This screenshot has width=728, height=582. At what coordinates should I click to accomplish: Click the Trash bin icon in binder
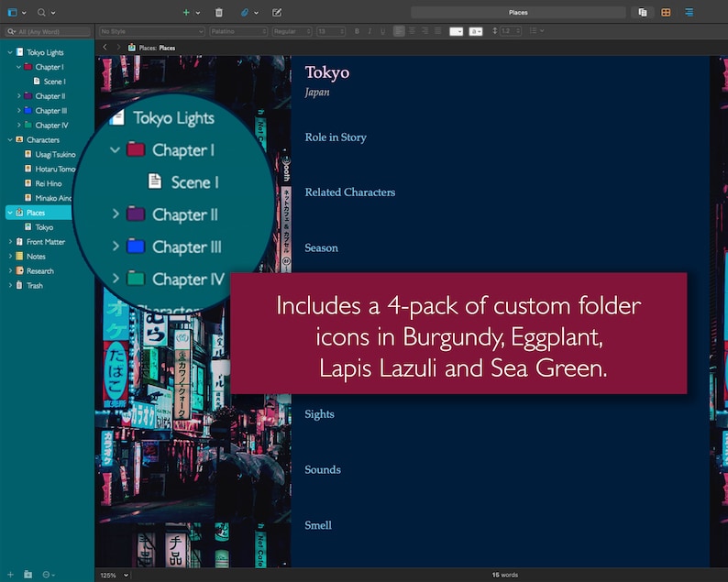click(x=19, y=285)
